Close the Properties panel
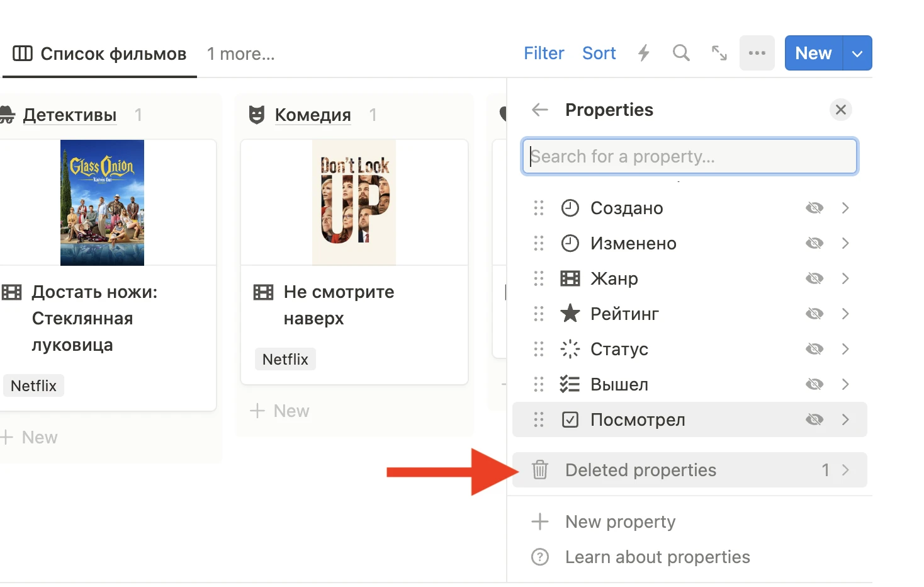This screenshot has height=587, width=924. click(840, 110)
